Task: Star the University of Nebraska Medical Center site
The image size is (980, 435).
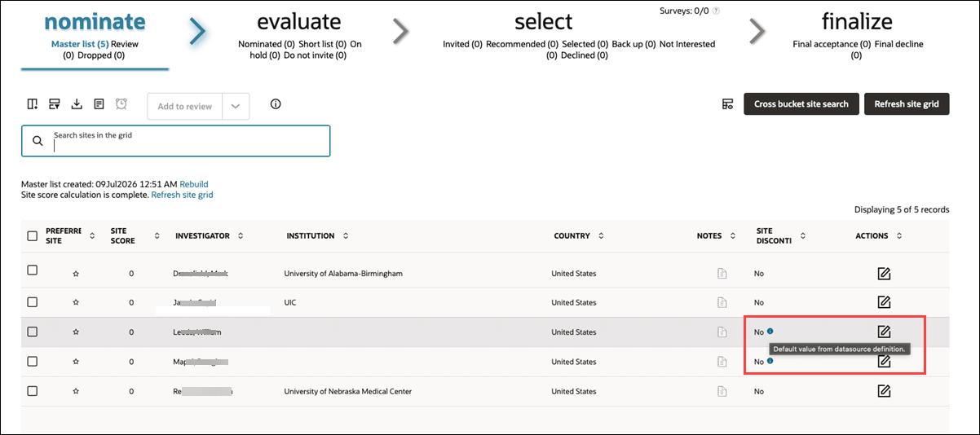Action: [76, 392]
